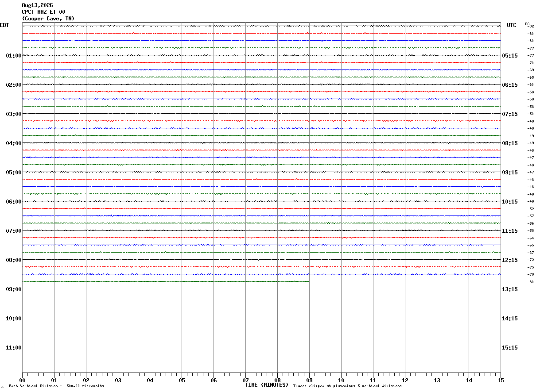
Task: Click minute 00 on the time axis
Action: tap(22, 380)
